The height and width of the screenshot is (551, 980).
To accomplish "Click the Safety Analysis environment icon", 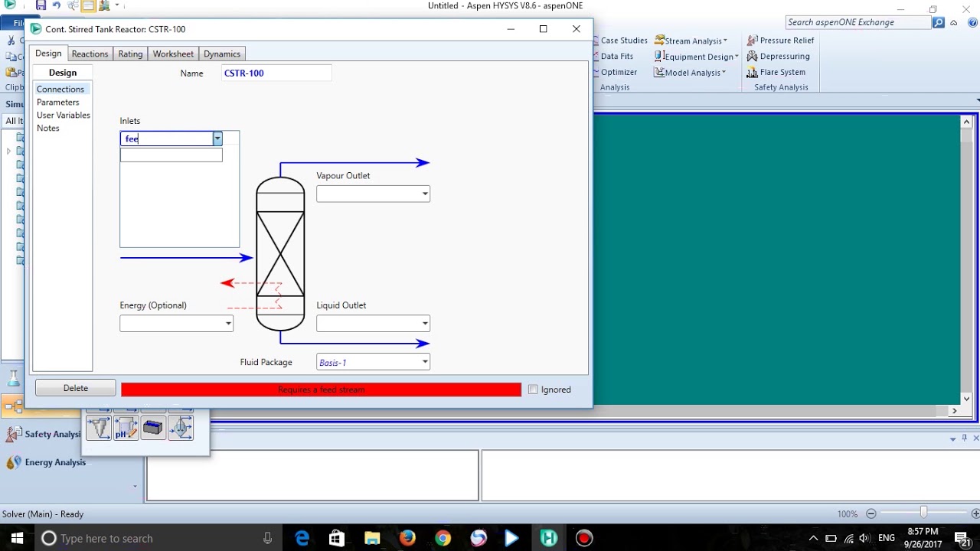I will pyautogui.click(x=13, y=434).
